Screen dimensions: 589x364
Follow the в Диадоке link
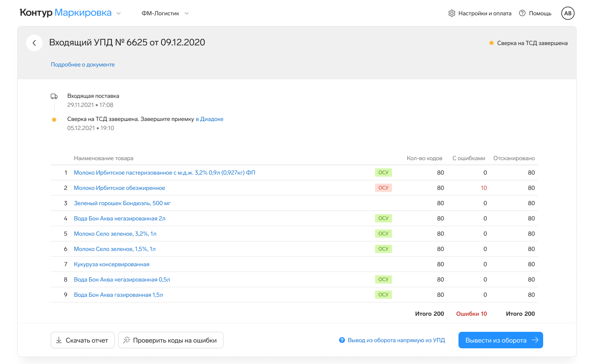click(209, 119)
